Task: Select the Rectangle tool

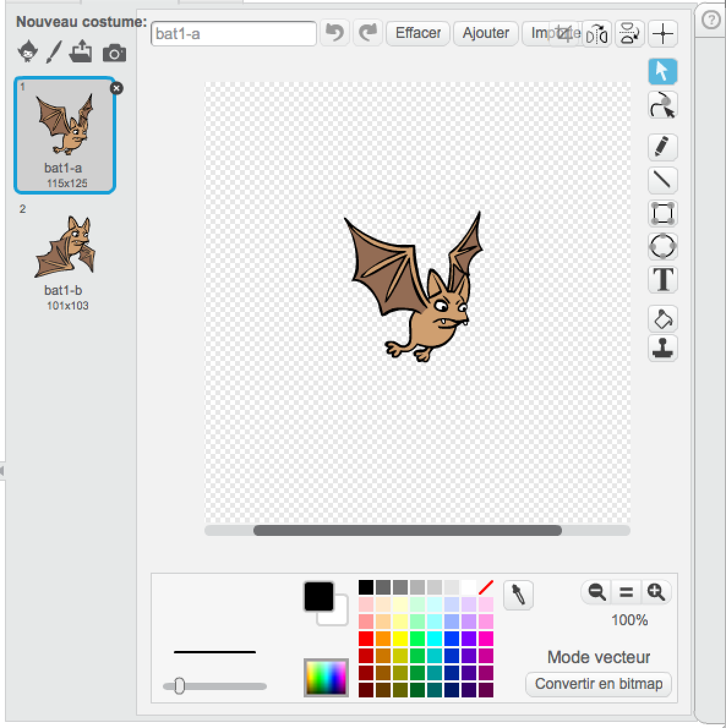Action: [x=663, y=213]
